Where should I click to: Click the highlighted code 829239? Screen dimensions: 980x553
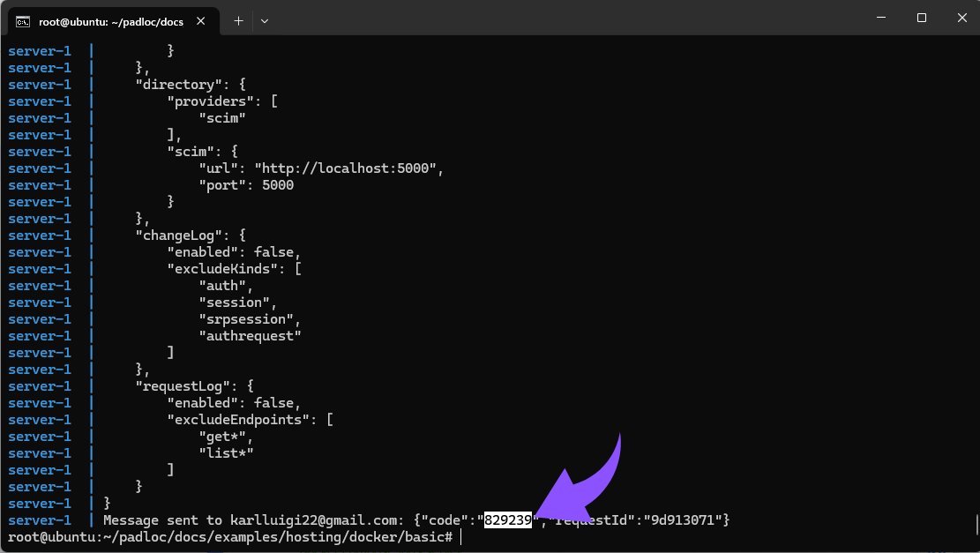pyautogui.click(x=507, y=519)
